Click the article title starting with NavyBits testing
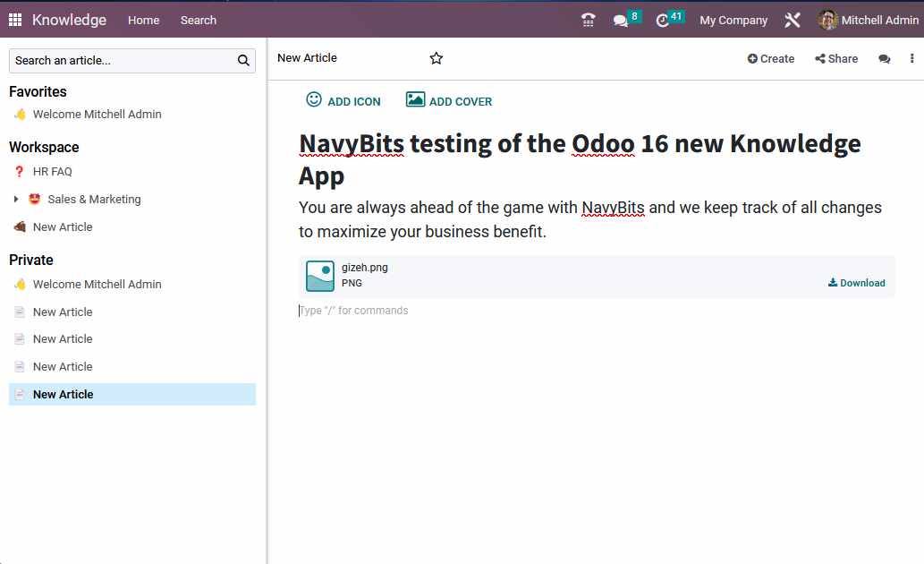 pos(580,159)
